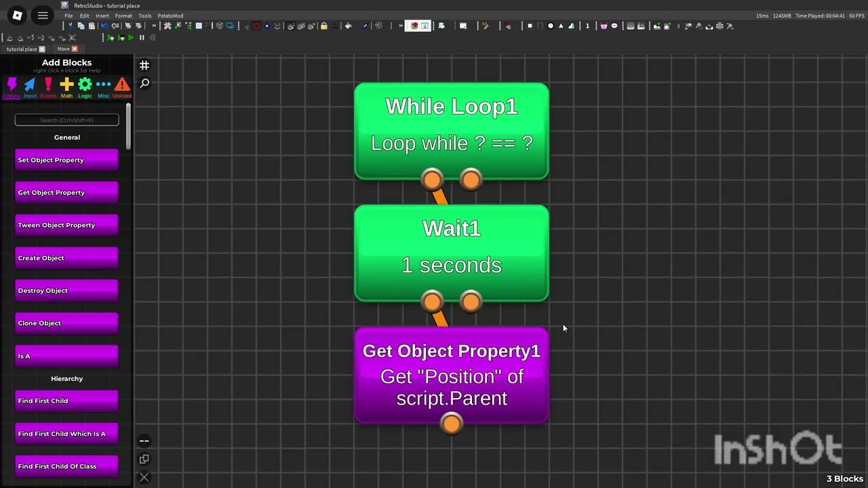Screen dimensions: 868x488
Task: Click the Pause button in toolbar
Action: click(142, 37)
